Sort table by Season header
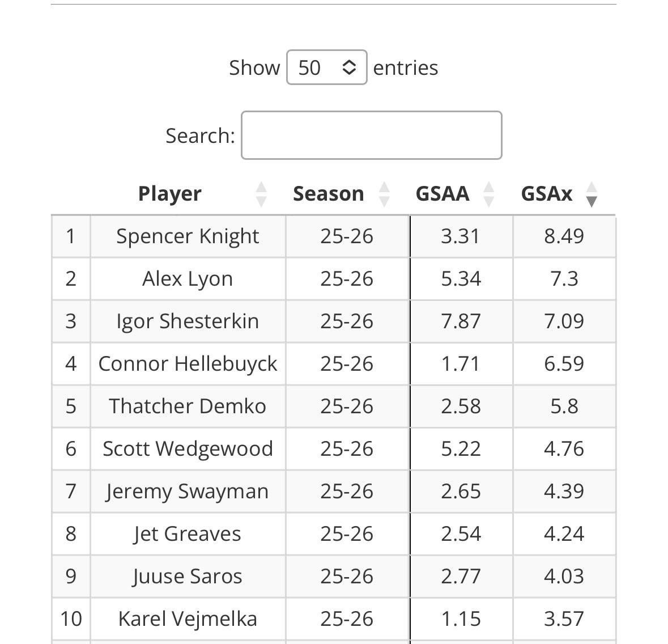This screenshot has height=644, width=668. tap(328, 194)
